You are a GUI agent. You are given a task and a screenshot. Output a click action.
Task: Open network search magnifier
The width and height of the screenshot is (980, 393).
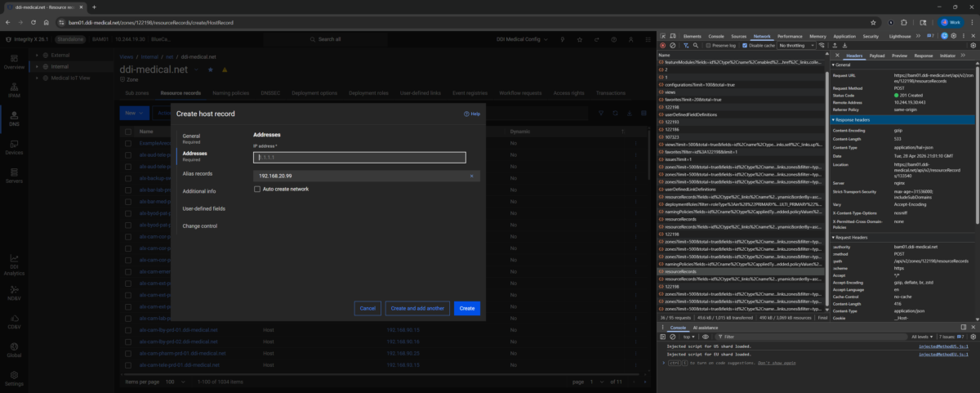(694, 46)
